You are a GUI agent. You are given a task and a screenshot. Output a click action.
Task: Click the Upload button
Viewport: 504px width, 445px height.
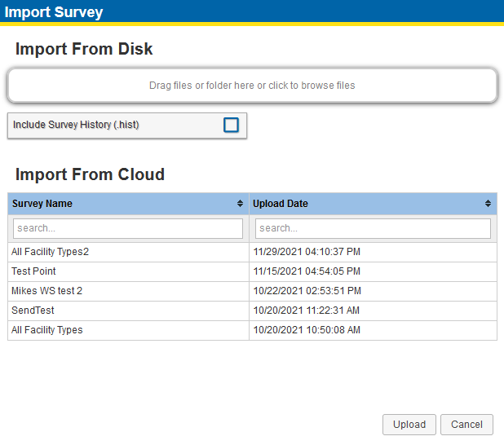[409, 425]
